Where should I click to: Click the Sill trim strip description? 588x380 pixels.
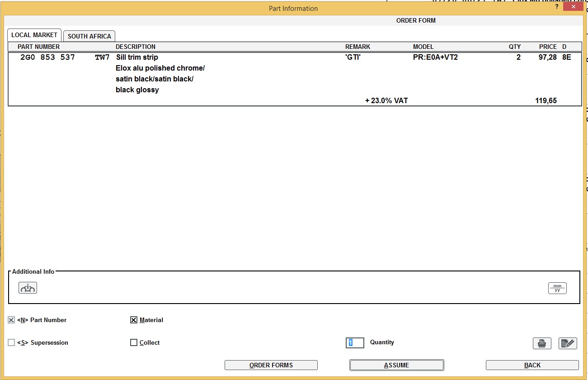click(137, 57)
